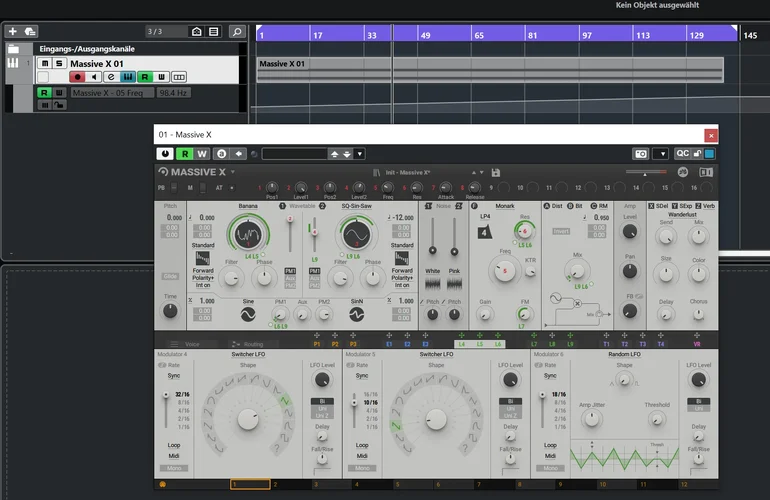The image size is (770, 500).
Task: Click Glide button in Pitch section
Action: [171, 277]
